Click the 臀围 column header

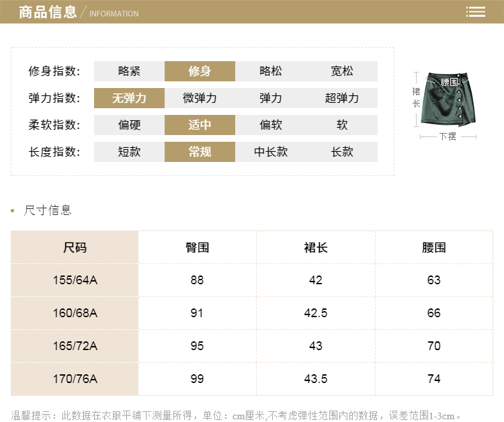[197, 247]
